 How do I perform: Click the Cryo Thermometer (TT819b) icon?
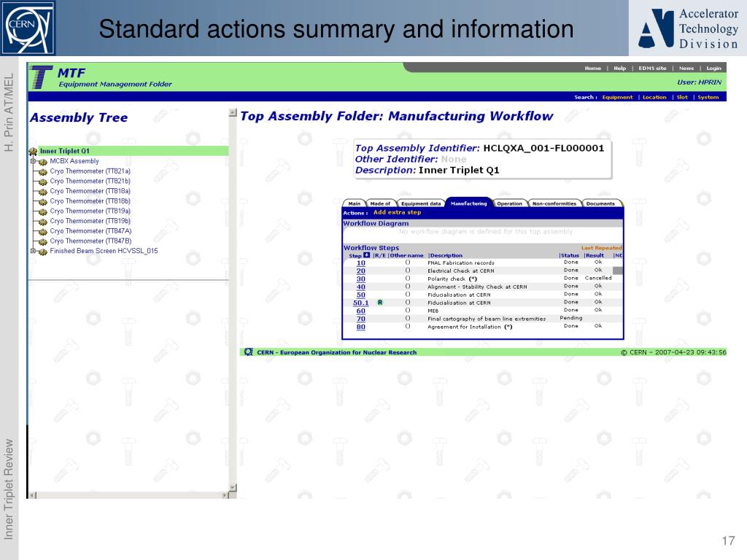(x=43, y=222)
